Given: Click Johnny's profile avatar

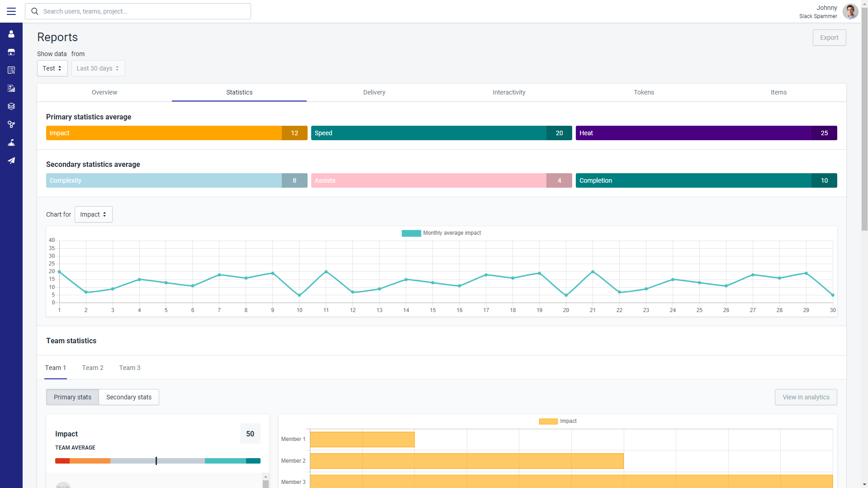Looking at the screenshot, I should pyautogui.click(x=850, y=12).
